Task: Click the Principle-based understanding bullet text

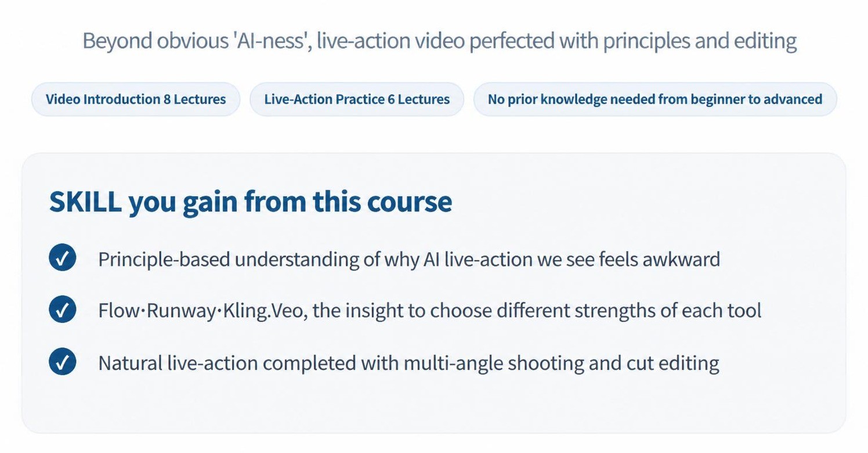Action: pos(409,259)
